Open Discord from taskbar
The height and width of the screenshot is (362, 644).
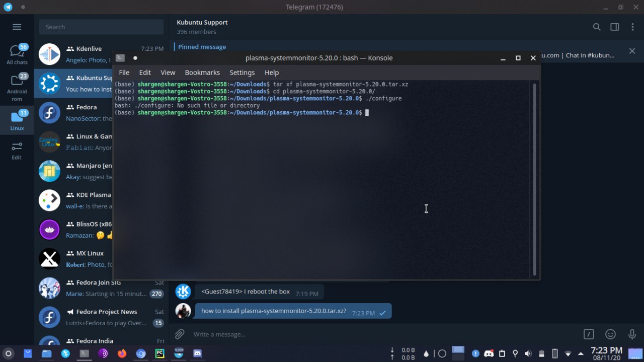[197, 353]
